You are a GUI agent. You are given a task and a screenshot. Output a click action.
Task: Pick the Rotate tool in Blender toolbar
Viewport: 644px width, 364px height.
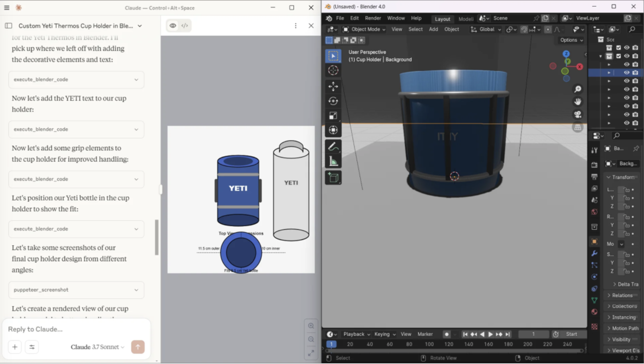point(333,101)
